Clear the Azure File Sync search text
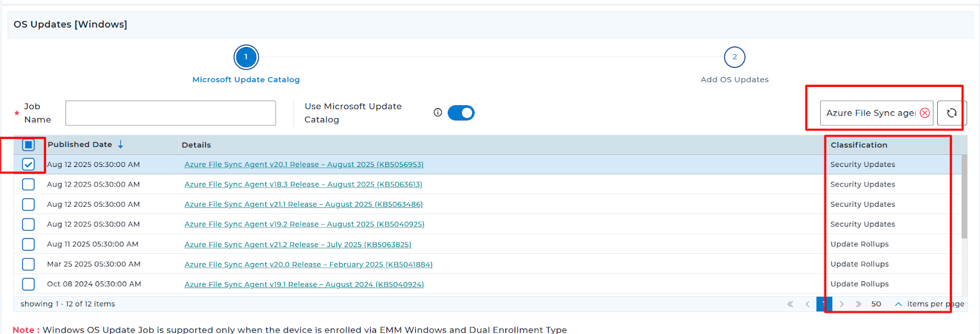The width and height of the screenshot is (980, 334). tap(925, 113)
